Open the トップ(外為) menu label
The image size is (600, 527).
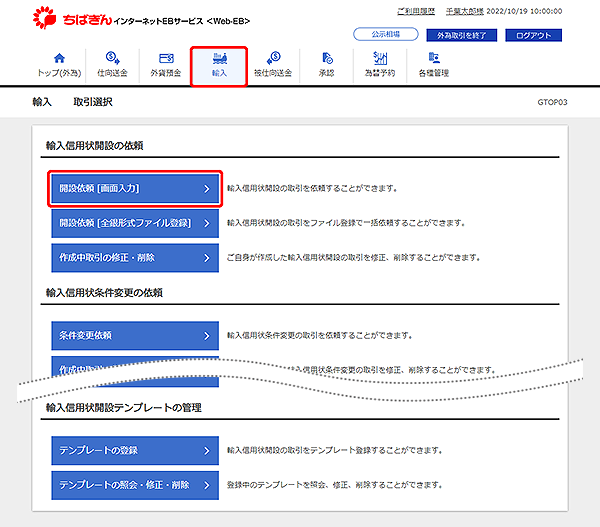pyautogui.click(x=59, y=73)
